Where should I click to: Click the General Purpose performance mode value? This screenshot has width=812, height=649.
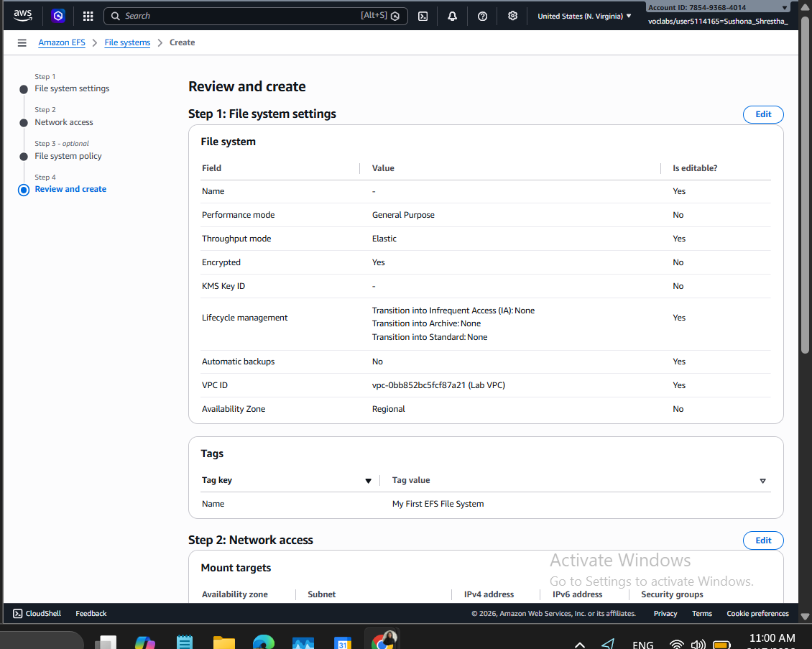click(403, 215)
